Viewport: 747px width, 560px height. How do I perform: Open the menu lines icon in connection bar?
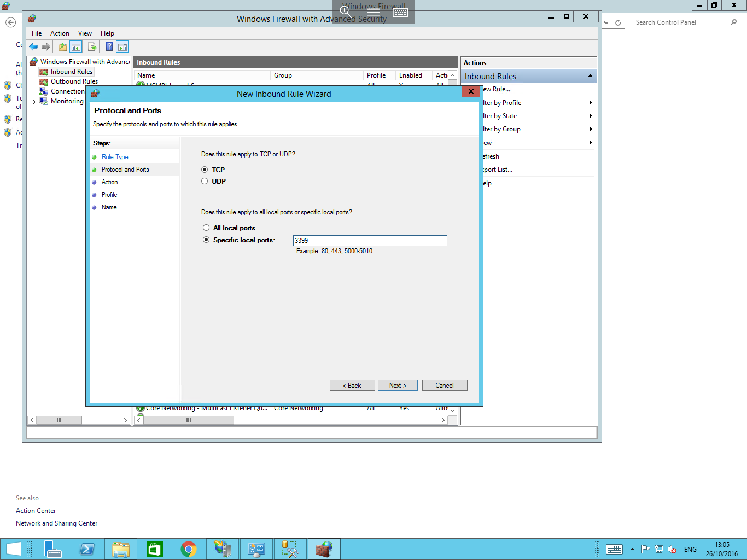tap(373, 13)
